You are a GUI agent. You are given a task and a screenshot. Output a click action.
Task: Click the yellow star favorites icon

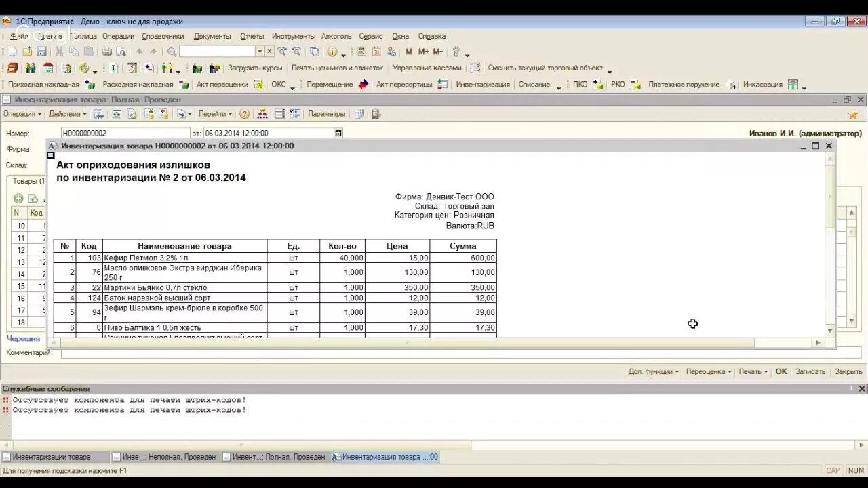click(x=853, y=115)
